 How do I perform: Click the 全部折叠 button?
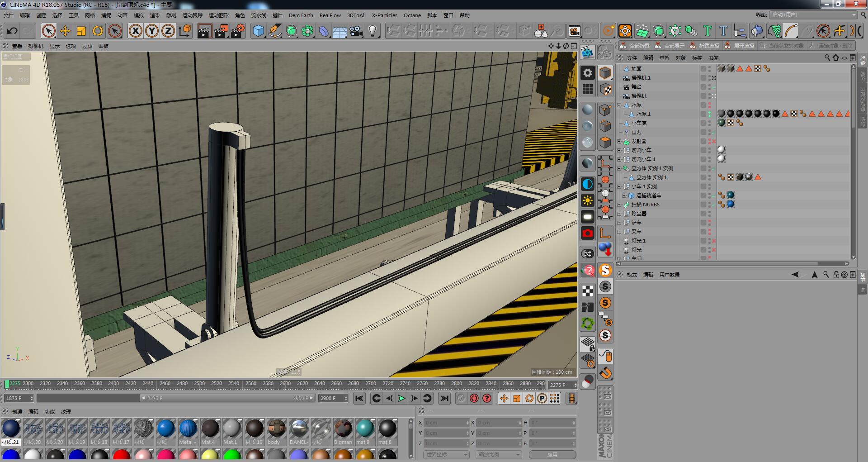[x=635, y=46]
